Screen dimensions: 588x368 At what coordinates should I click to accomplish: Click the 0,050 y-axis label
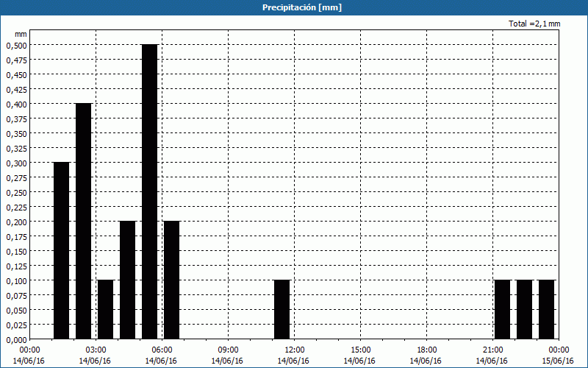coord(16,311)
